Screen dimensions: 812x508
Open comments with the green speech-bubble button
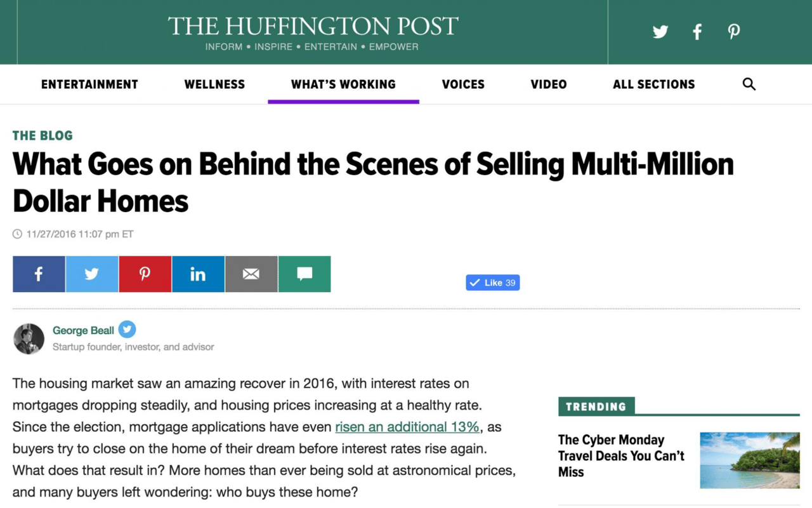pos(304,274)
